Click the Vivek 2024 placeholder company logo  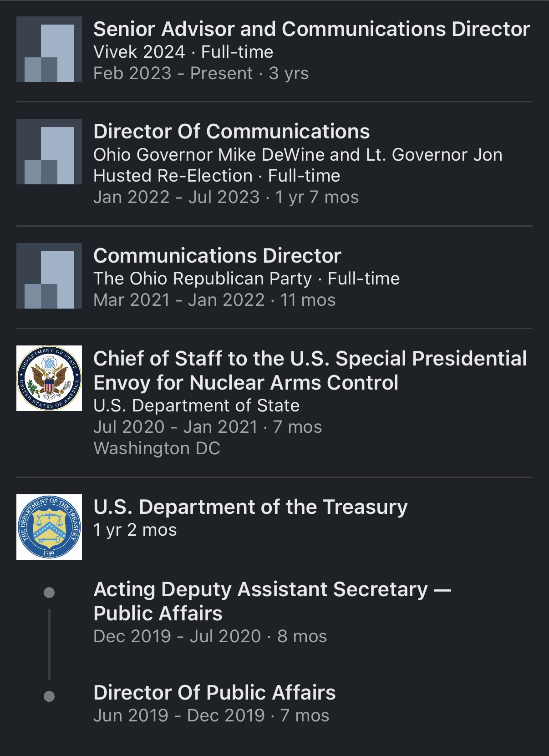(x=49, y=49)
